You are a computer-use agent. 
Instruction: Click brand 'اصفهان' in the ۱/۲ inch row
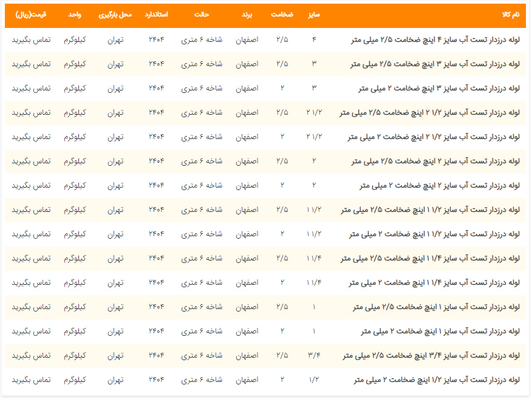click(x=247, y=380)
